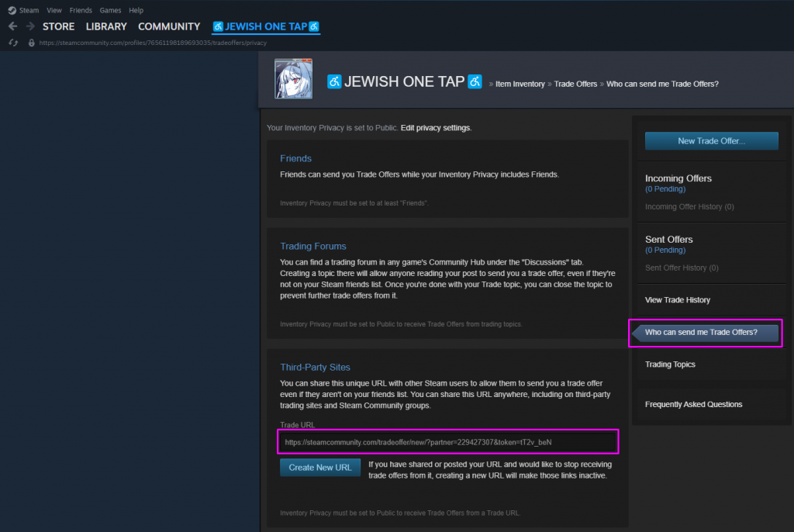Open Edit privacy settings link
This screenshot has height=532, width=794.
tap(435, 127)
